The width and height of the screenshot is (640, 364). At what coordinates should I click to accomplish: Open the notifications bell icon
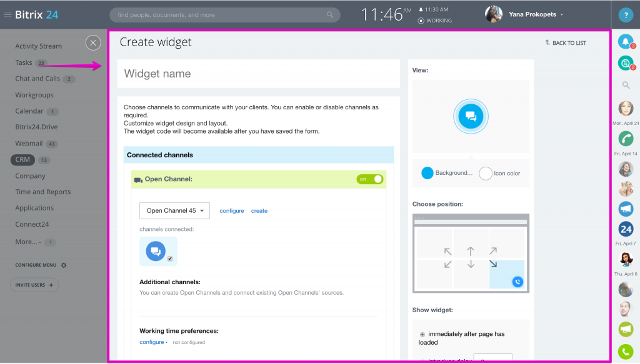point(626,41)
